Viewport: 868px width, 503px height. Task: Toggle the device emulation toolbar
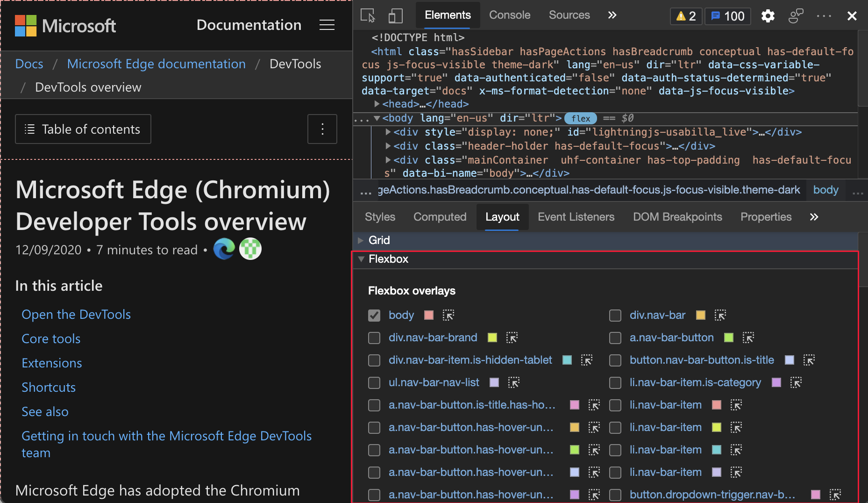[395, 15]
